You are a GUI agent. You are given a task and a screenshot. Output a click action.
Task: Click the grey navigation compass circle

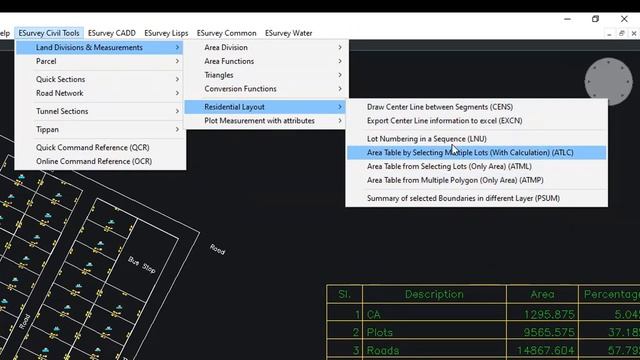(x=608, y=81)
